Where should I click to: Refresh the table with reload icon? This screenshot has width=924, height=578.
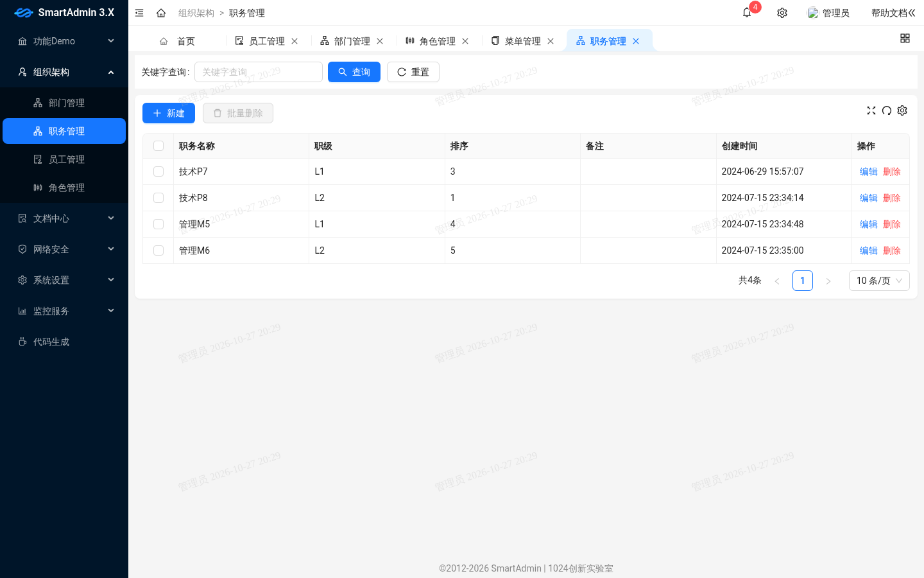point(887,110)
